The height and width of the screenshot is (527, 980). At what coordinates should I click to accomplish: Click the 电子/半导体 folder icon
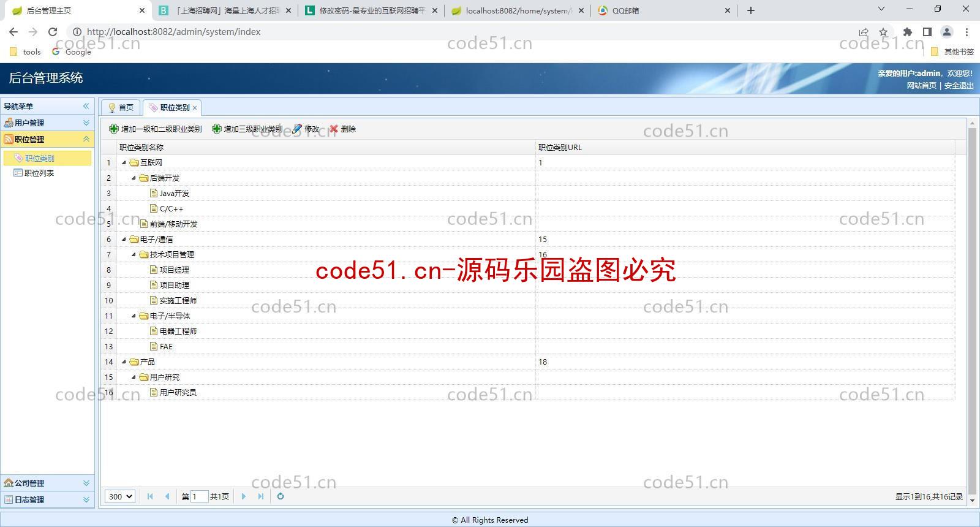coord(144,316)
